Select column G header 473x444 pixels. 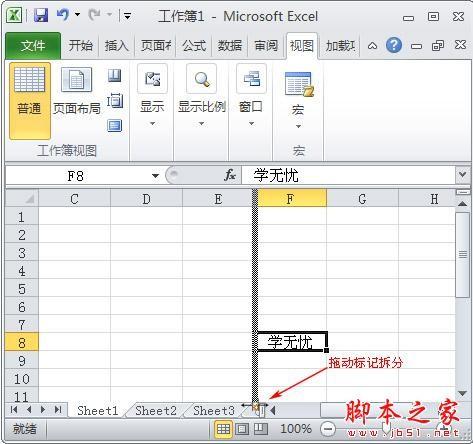tap(363, 199)
